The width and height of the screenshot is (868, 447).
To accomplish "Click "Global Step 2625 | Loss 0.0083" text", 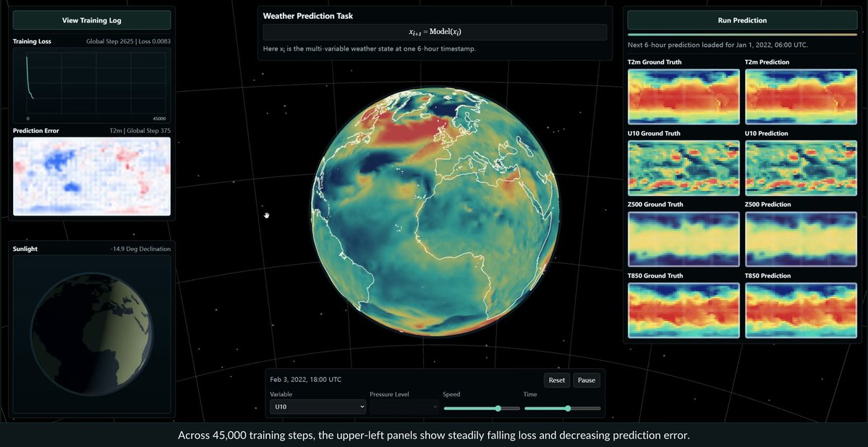I will [x=129, y=41].
